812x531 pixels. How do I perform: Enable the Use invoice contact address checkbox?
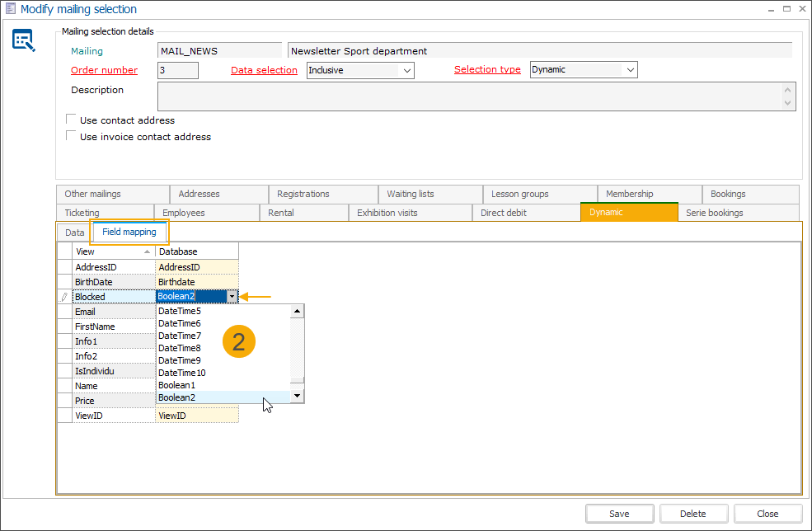[x=71, y=134]
